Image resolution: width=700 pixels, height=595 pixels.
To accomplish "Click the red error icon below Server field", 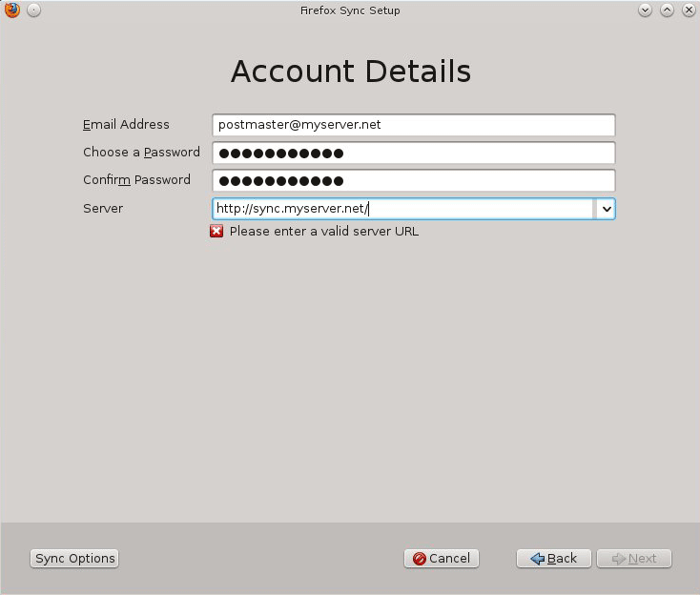I will tap(216, 231).
